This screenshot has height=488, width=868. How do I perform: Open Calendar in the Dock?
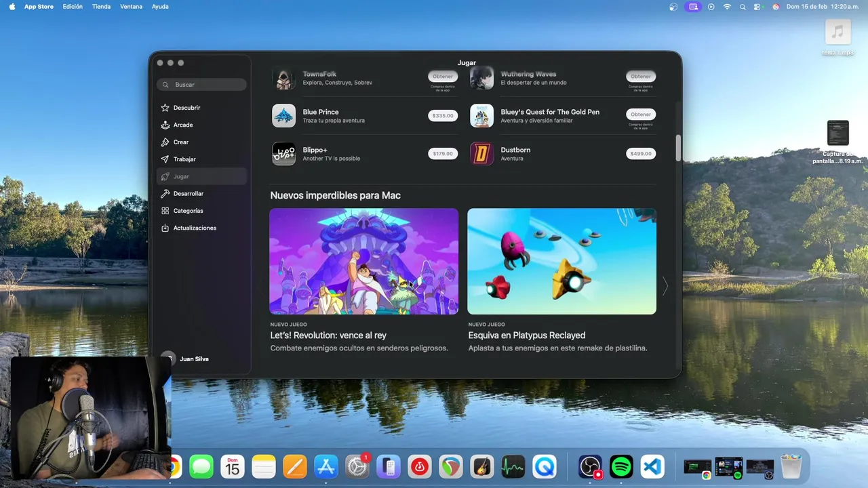pos(233,466)
